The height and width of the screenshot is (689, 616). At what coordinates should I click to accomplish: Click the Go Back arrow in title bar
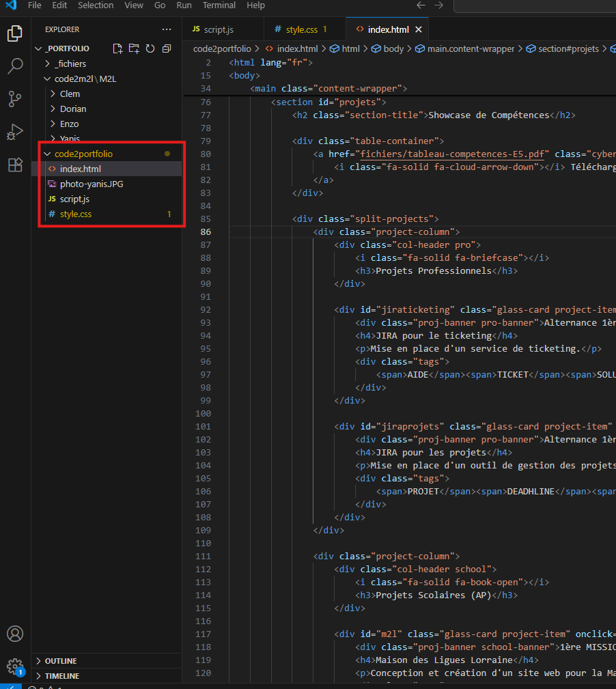[x=421, y=5]
